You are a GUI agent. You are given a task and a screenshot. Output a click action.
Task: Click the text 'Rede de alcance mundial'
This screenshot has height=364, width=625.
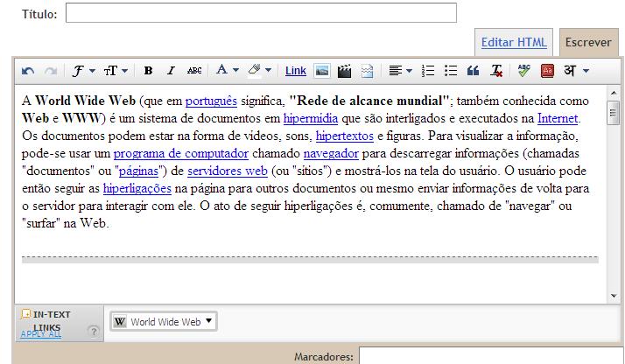coord(369,101)
